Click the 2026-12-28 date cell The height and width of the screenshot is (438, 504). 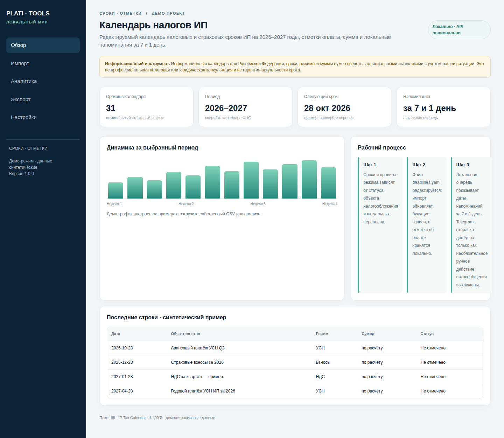coord(122,362)
